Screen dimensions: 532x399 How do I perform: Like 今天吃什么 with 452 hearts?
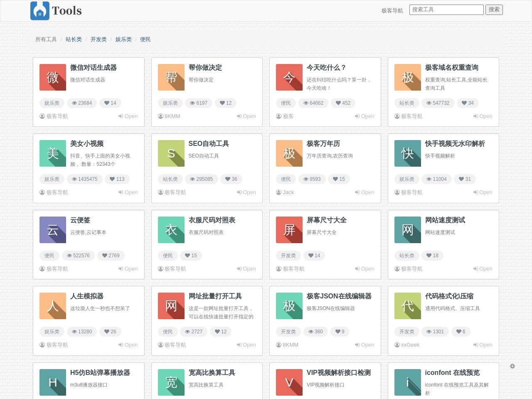pyautogui.click(x=343, y=103)
